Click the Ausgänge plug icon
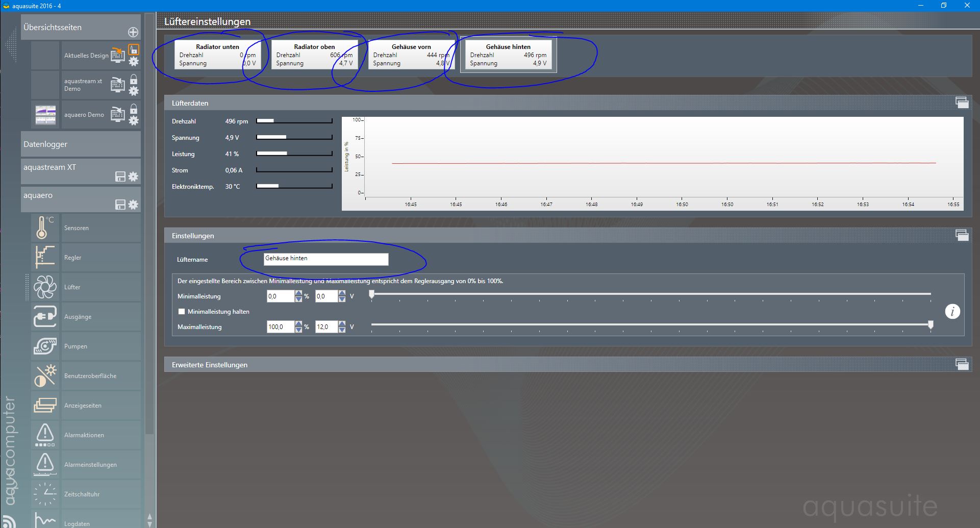 45,316
